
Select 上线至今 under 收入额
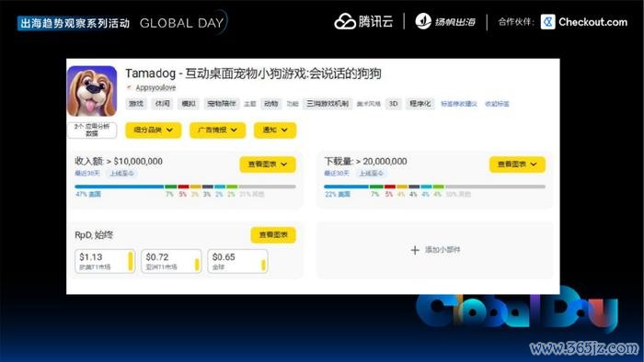[121, 174]
